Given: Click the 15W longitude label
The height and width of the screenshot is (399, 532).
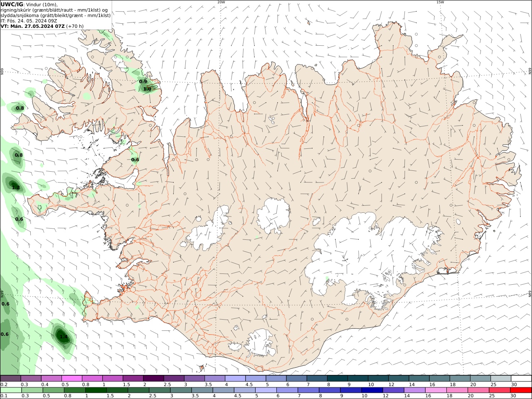Looking at the screenshot, I should click(440, 2).
